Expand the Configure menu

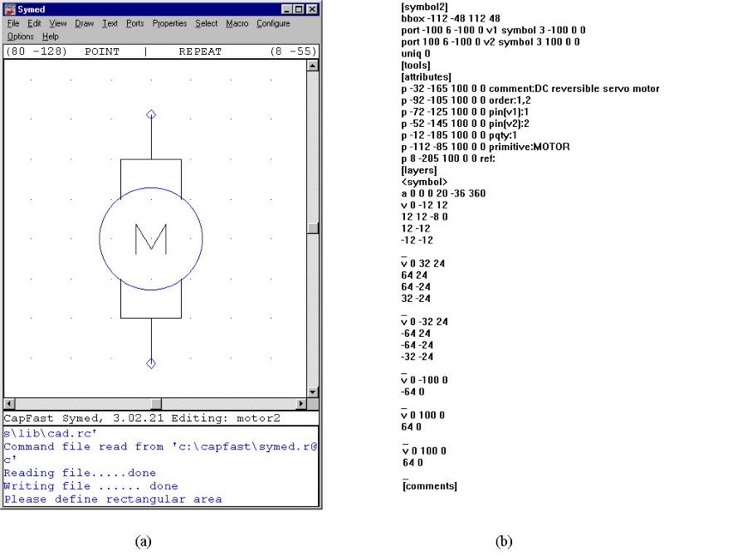[x=273, y=23]
